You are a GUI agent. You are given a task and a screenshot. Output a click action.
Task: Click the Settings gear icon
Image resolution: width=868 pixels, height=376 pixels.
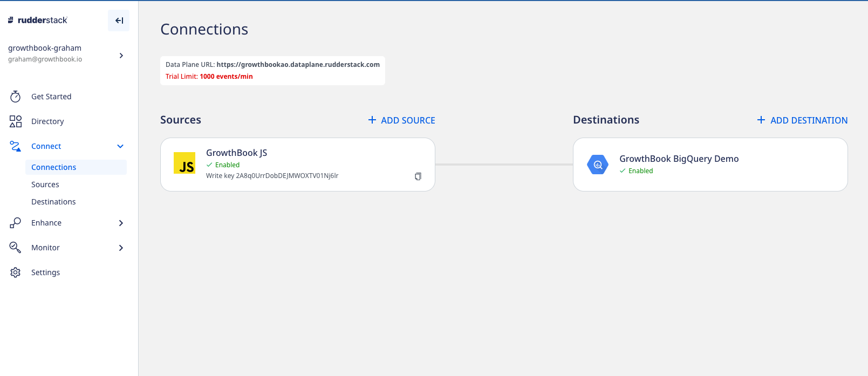[x=15, y=272]
